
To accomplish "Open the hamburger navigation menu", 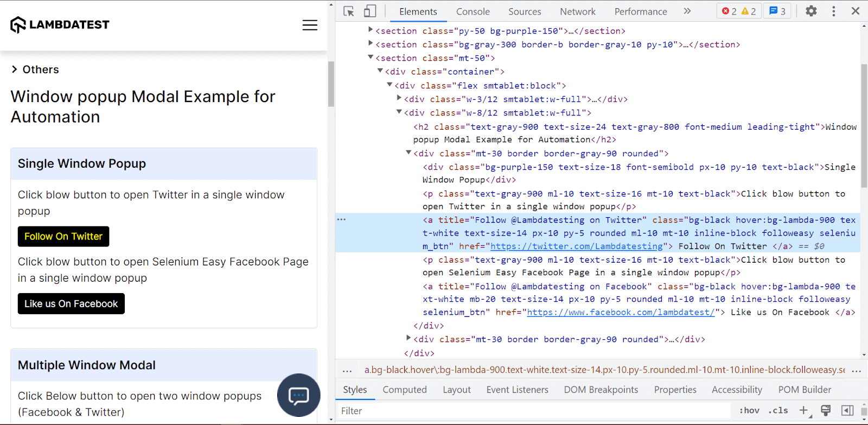I will point(310,25).
